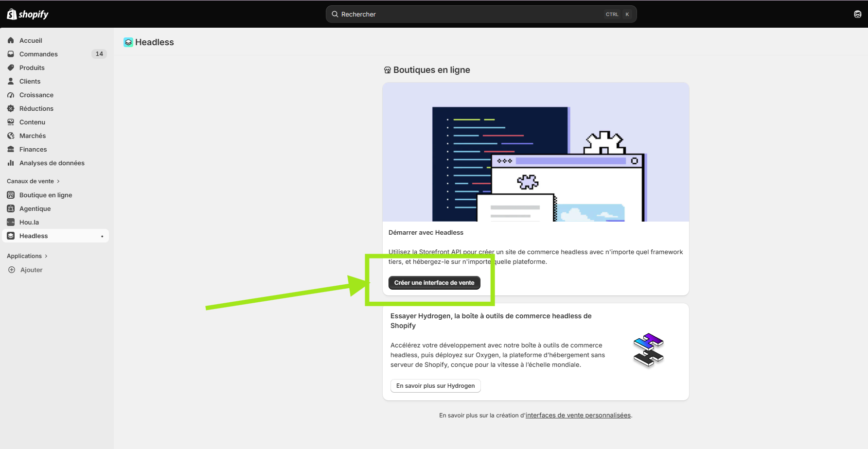Click the Clients person icon
The width and height of the screenshot is (868, 449).
click(x=11, y=81)
